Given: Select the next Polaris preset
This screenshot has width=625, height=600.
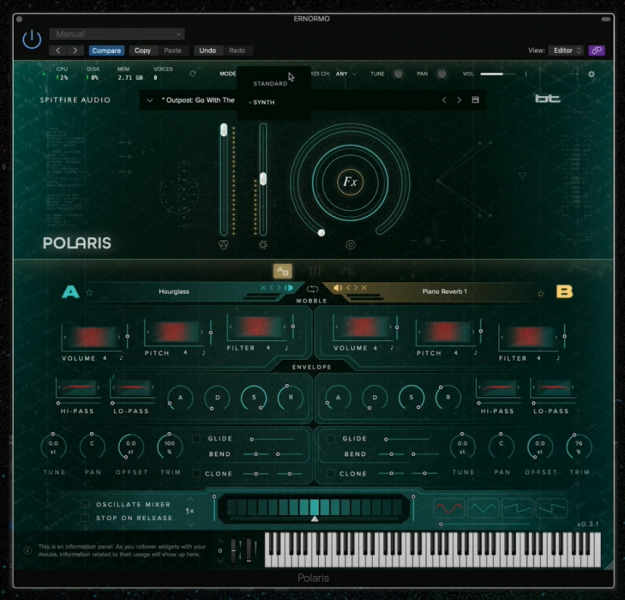Looking at the screenshot, I should [459, 100].
